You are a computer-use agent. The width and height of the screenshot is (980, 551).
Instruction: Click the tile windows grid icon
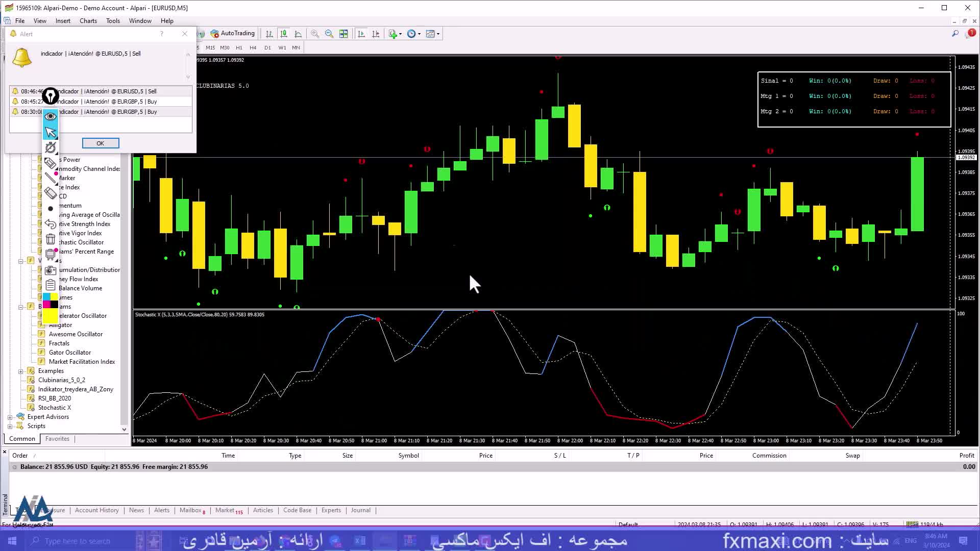point(344,34)
